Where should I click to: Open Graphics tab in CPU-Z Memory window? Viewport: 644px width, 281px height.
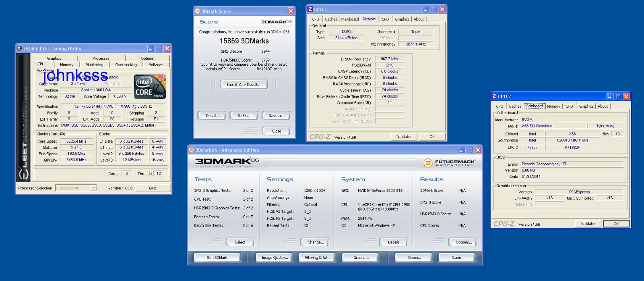[402, 19]
